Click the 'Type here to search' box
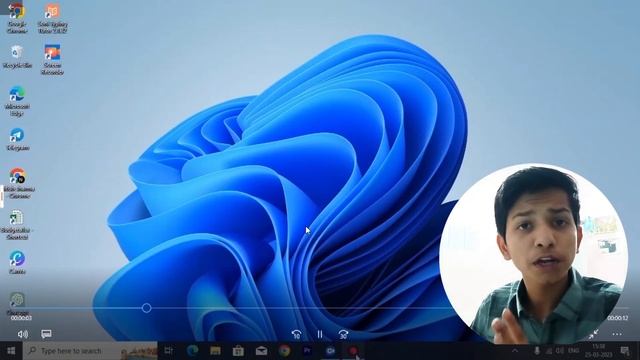Image resolution: width=640 pixels, height=360 pixels. pyautogui.click(x=90, y=351)
